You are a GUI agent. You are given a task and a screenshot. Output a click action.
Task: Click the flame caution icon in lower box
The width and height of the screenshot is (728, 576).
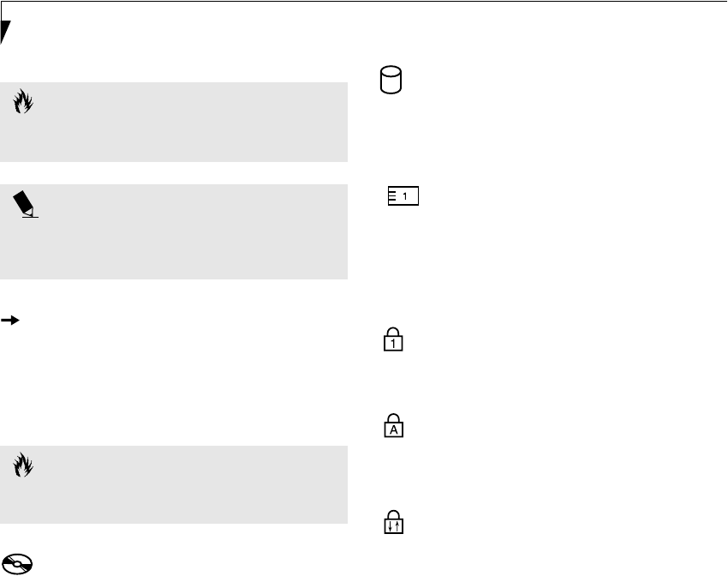(x=21, y=465)
